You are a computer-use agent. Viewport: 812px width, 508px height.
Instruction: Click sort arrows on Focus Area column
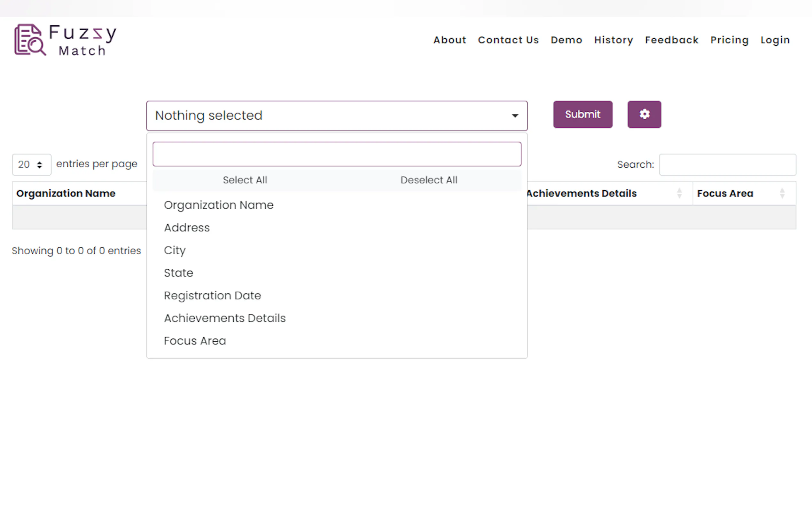tap(782, 193)
